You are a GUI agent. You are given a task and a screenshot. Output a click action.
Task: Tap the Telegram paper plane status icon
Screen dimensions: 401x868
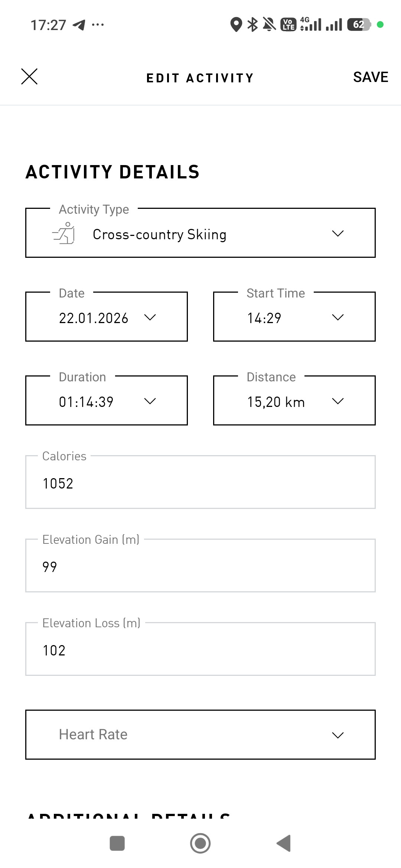(x=79, y=25)
